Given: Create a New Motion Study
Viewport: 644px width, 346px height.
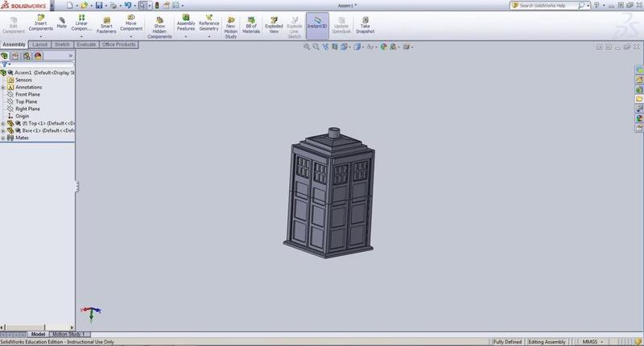Looking at the screenshot, I should [231, 27].
